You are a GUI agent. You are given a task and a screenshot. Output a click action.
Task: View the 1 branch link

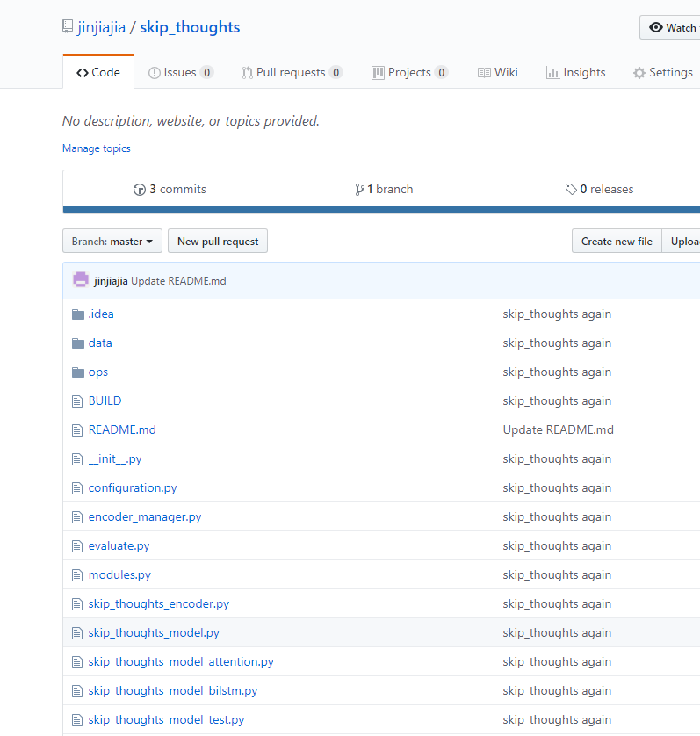click(384, 189)
